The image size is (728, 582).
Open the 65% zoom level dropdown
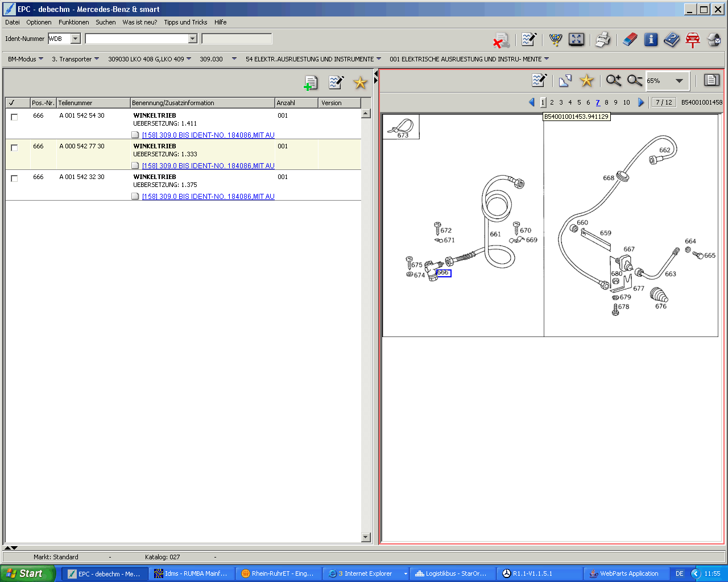point(679,81)
